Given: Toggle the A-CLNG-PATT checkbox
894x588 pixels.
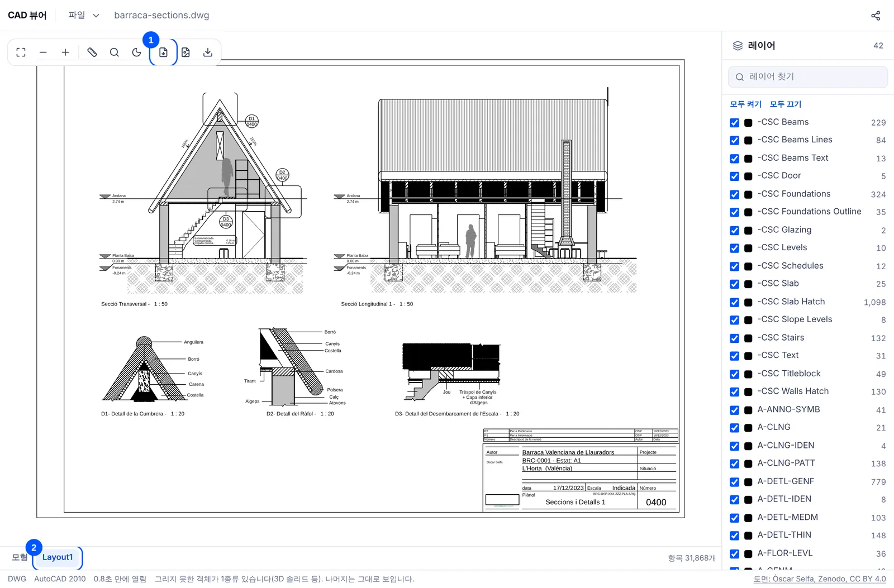Looking at the screenshot, I should tap(735, 464).
